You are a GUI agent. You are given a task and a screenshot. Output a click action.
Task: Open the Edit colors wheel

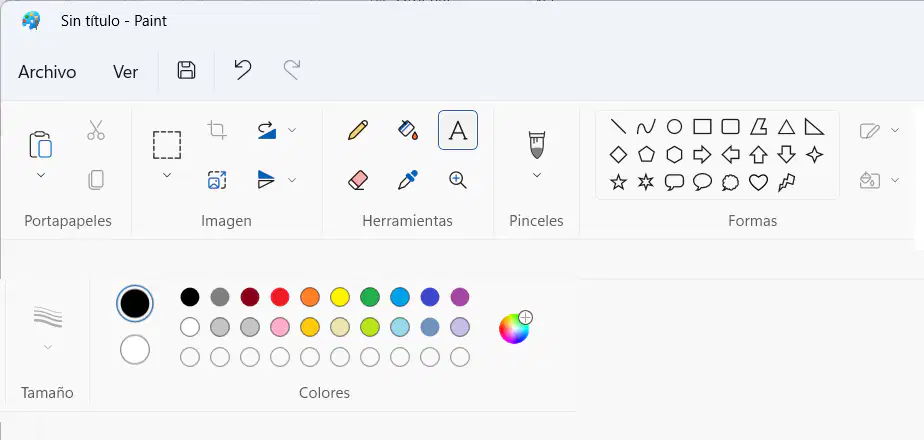pos(515,327)
